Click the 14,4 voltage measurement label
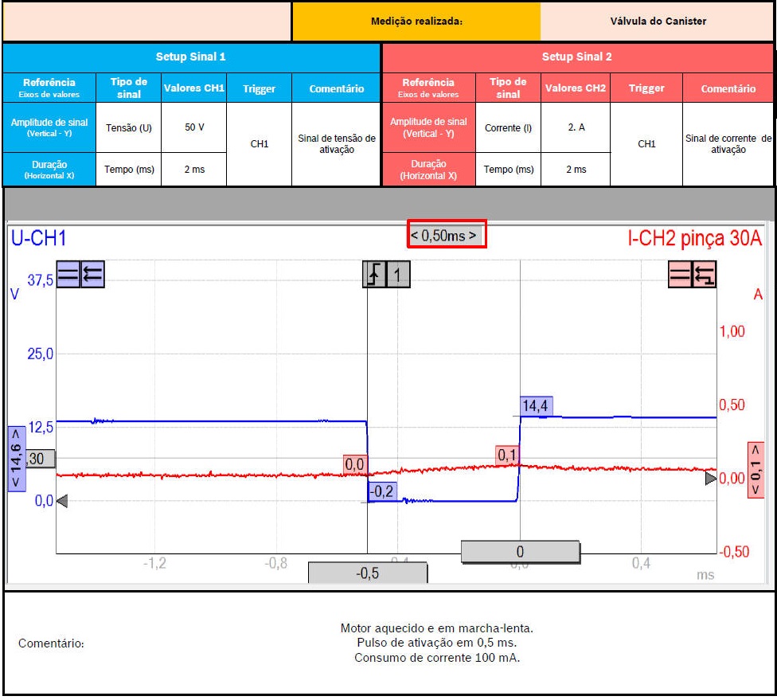This screenshot has height=700, width=777. (536, 406)
